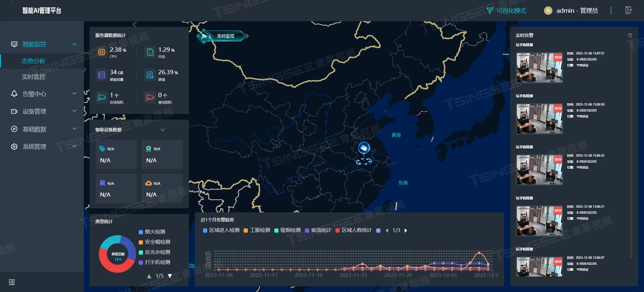Toggle 区域人数统计 series in trend chart
This screenshot has height=292, width=644.
[354, 230]
